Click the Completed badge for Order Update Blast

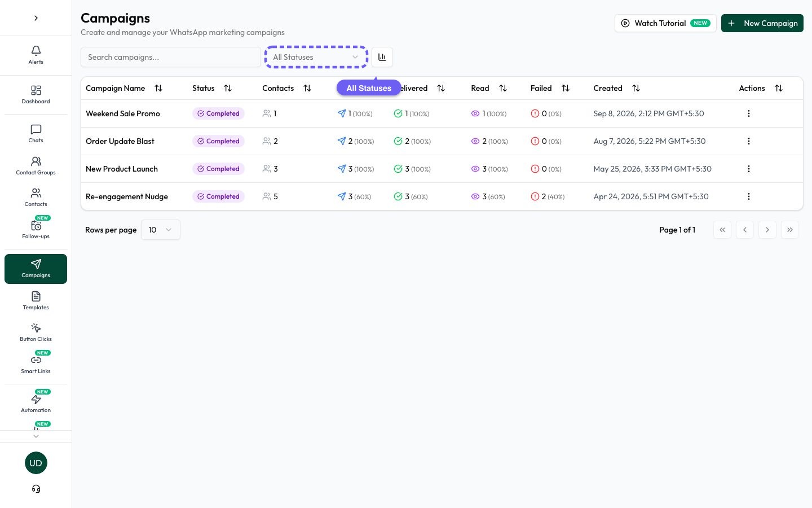click(218, 141)
